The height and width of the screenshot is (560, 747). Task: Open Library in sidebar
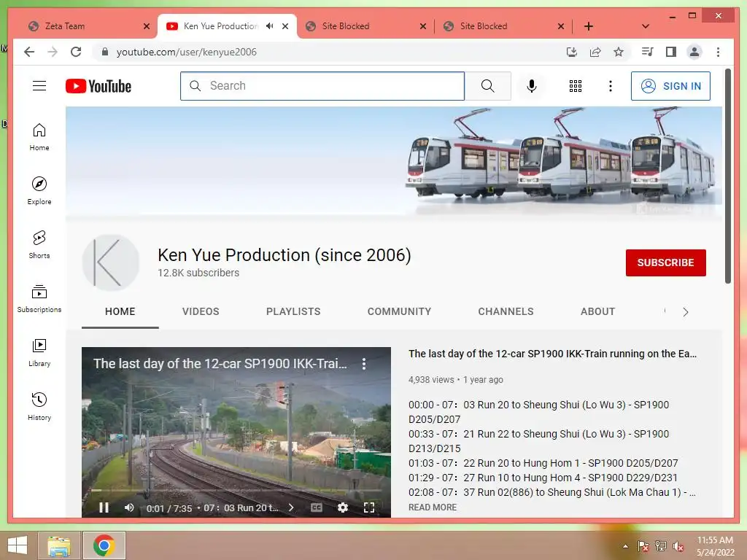[x=39, y=352]
